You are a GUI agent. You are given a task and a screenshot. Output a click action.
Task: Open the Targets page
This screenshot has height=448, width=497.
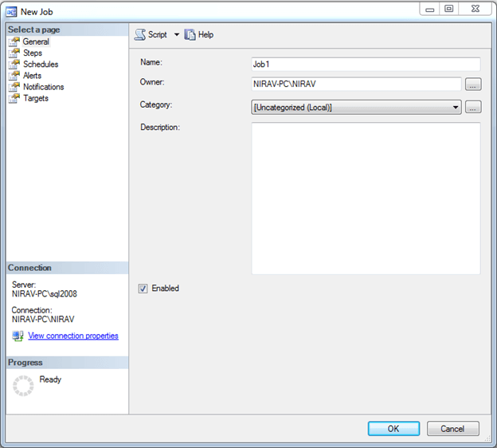[36, 99]
